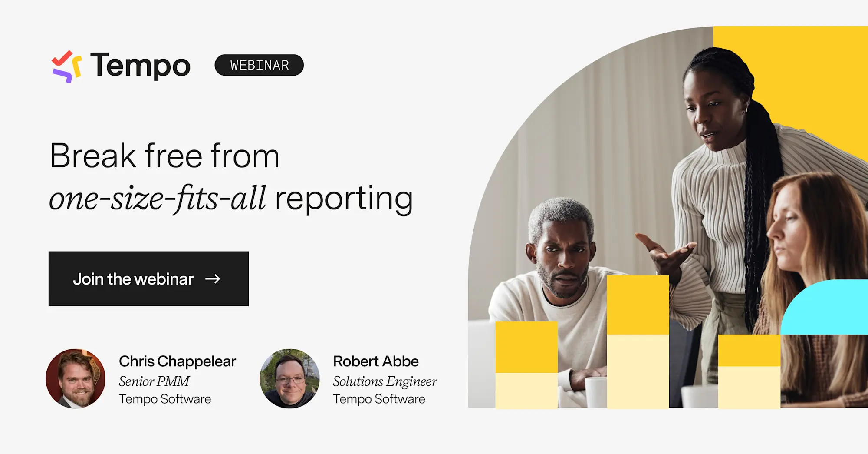Click the leftmost yellow bar graphic
Image resolution: width=868 pixels, height=454 pixels.
pyautogui.click(x=526, y=348)
